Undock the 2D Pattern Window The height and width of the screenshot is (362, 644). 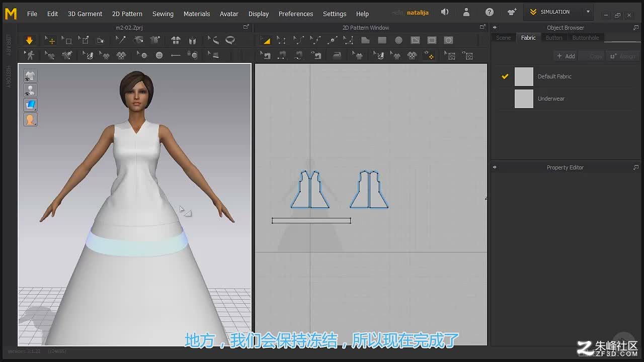click(x=482, y=27)
